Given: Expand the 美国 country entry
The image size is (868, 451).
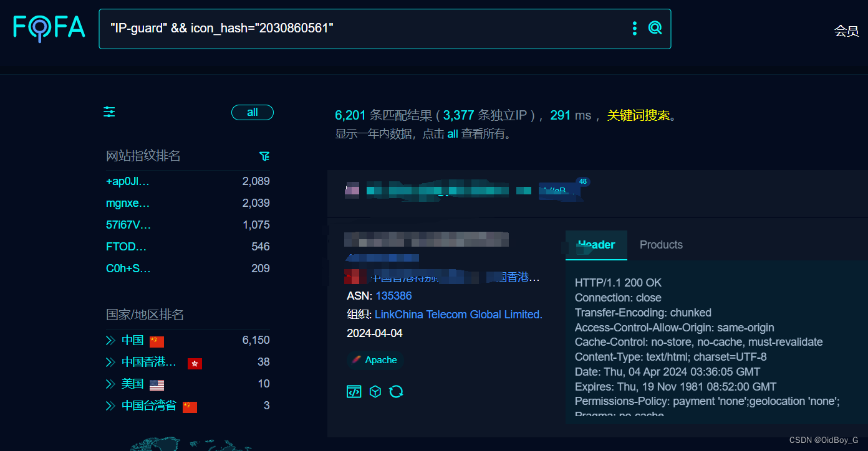Looking at the screenshot, I should click(110, 384).
